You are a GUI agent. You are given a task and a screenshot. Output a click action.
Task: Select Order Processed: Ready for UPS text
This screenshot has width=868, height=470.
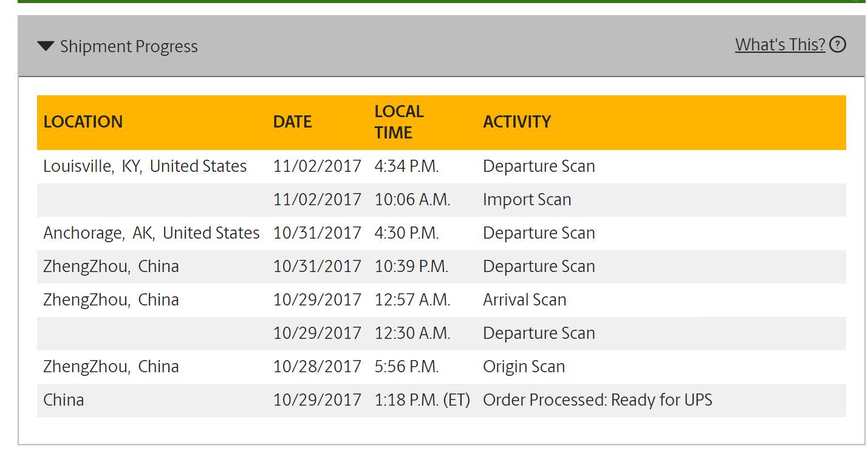[598, 400]
